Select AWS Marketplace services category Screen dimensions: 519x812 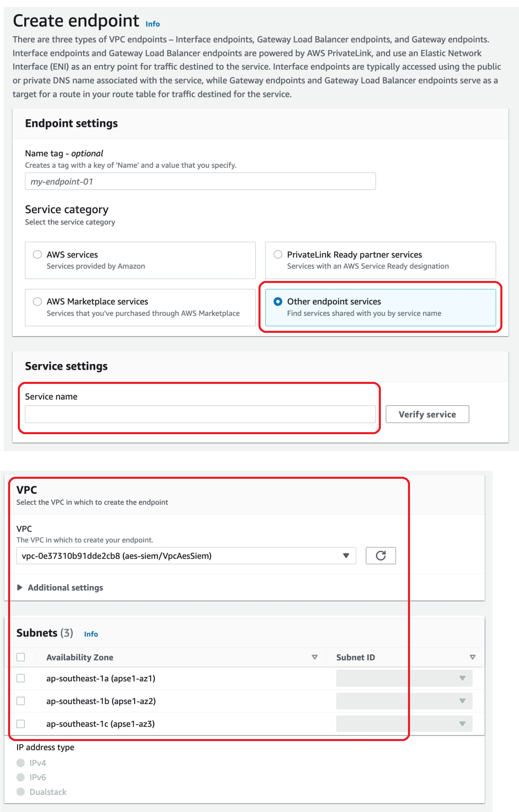point(38,302)
